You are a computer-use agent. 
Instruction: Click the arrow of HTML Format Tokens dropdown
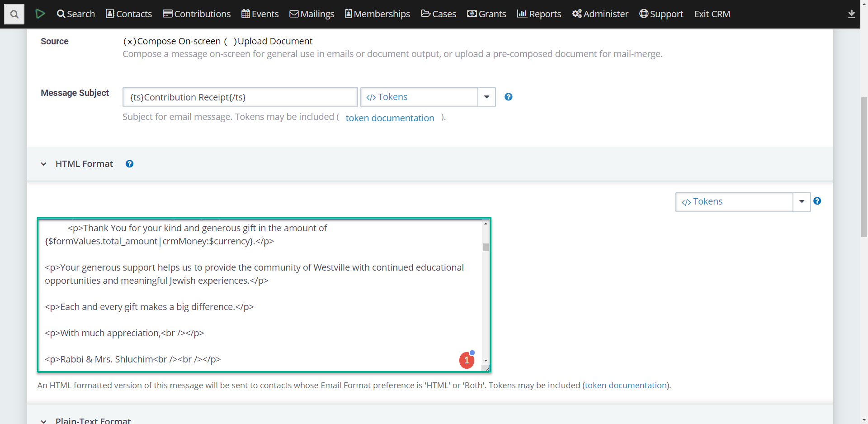802,202
